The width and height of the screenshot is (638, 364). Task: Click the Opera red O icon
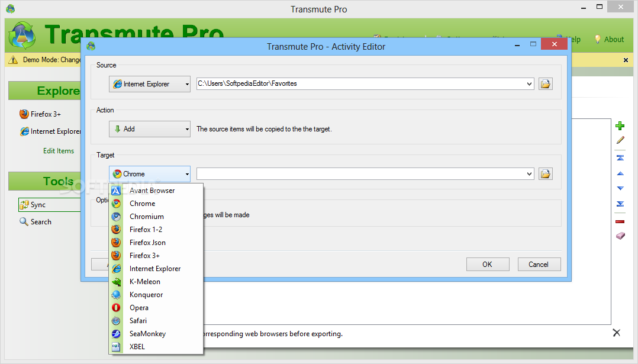coord(117,307)
